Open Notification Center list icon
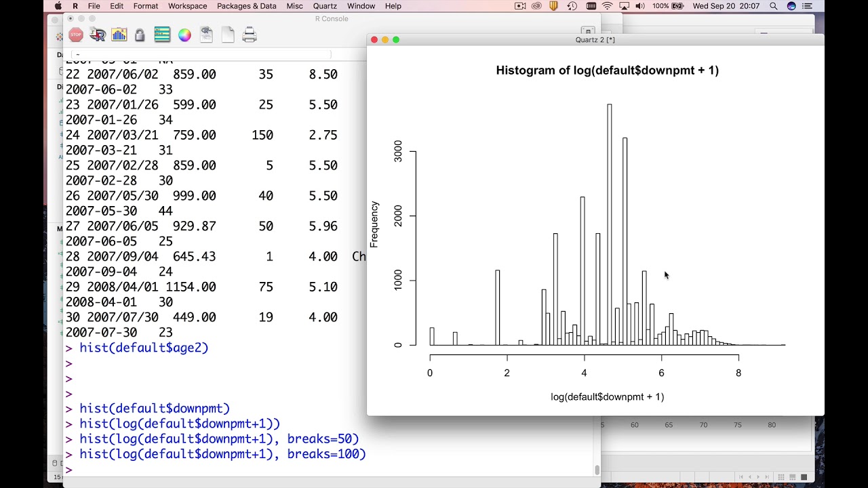 (x=806, y=6)
